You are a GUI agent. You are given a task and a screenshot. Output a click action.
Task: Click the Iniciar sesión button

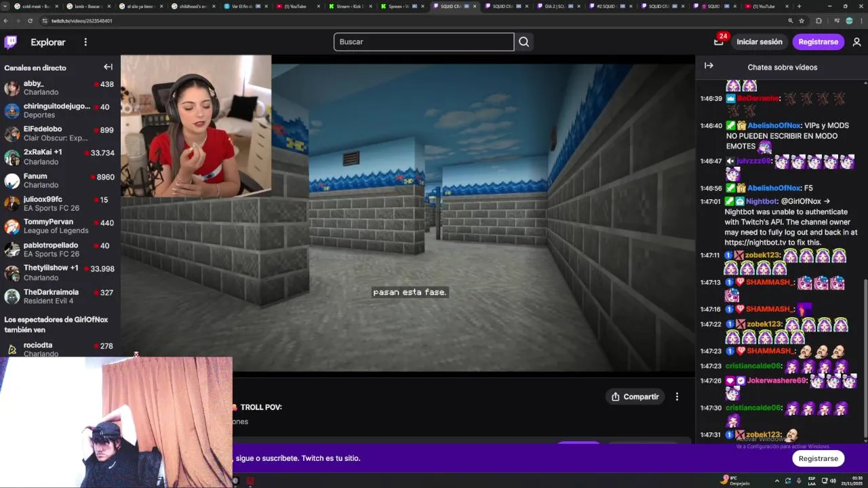point(759,42)
